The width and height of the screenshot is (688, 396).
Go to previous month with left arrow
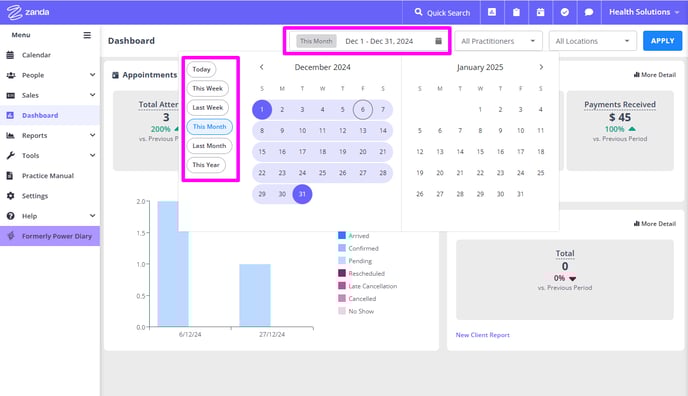tap(262, 67)
